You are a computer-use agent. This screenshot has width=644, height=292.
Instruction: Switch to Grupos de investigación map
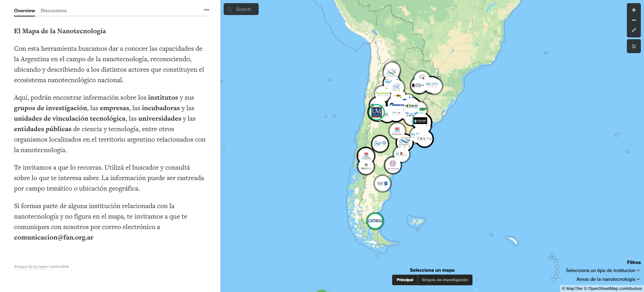(444, 280)
